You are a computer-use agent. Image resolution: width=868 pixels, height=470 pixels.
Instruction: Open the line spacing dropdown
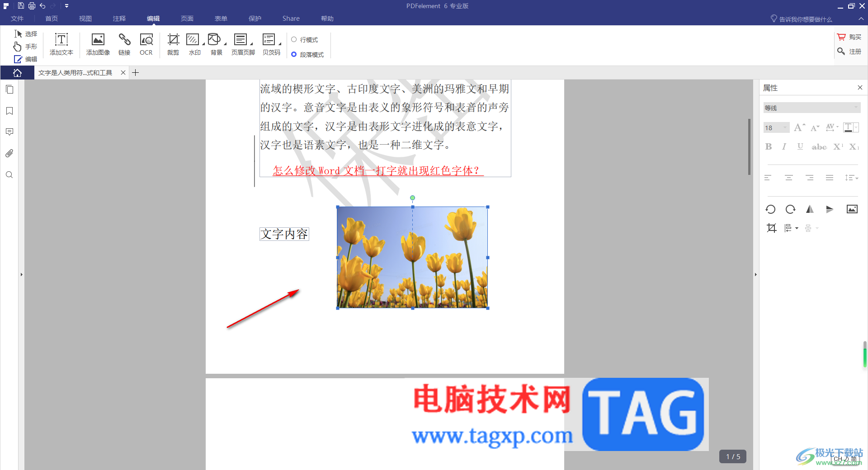(x=852, y=178)
